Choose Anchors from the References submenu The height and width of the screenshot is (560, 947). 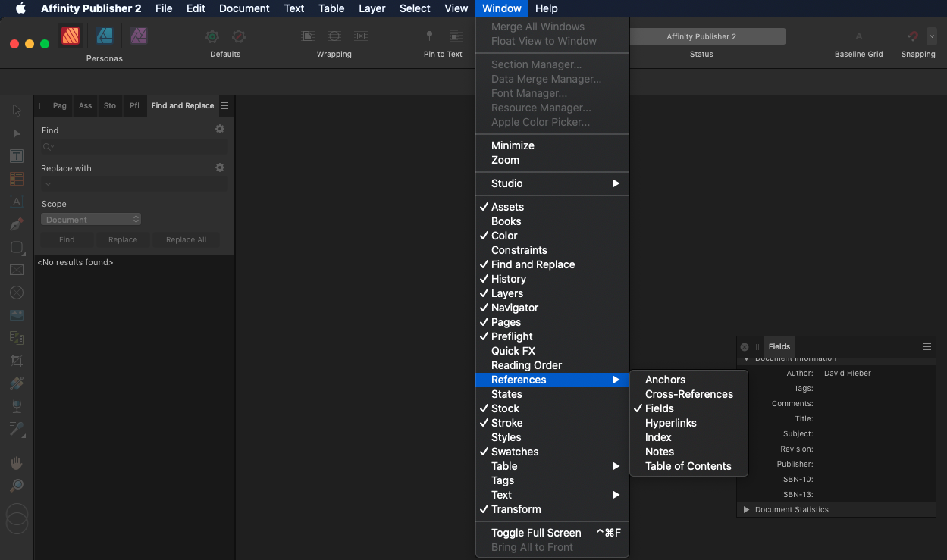point(688,380)
